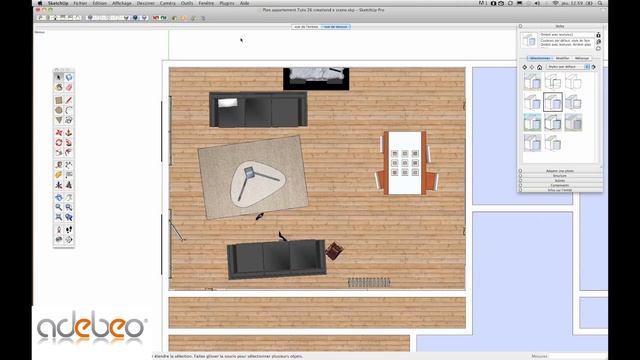Screen dimensions: 640x360
Task: Select the Offset tool
Action: (69, 153)
